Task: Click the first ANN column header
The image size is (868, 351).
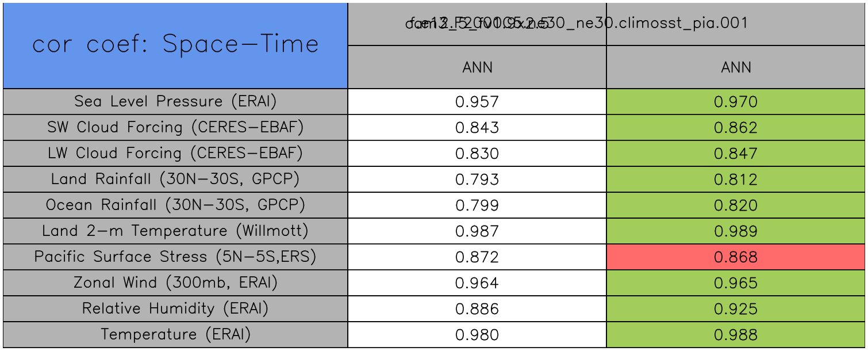Action: coord(477,68)
